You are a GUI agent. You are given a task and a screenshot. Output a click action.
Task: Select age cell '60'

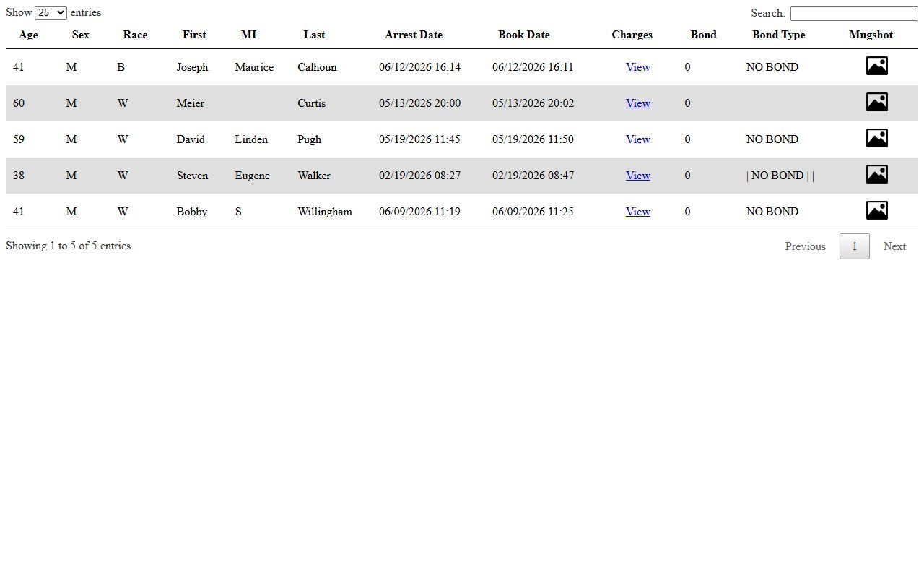(x=19, y=103)
